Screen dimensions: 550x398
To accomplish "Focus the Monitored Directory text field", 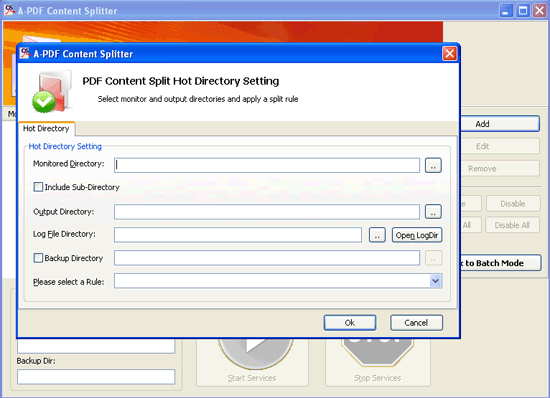I will click(x=267, y=165).
